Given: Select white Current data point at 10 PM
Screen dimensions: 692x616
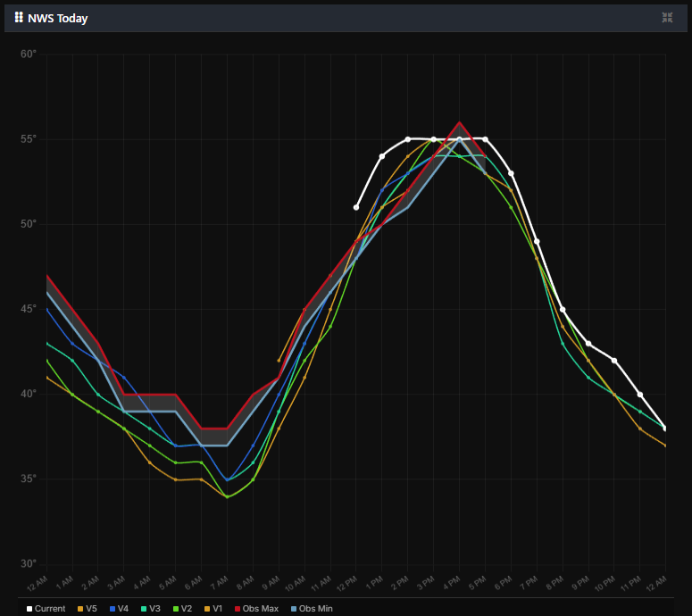Looking at the screenshot, I should (614, 361).
